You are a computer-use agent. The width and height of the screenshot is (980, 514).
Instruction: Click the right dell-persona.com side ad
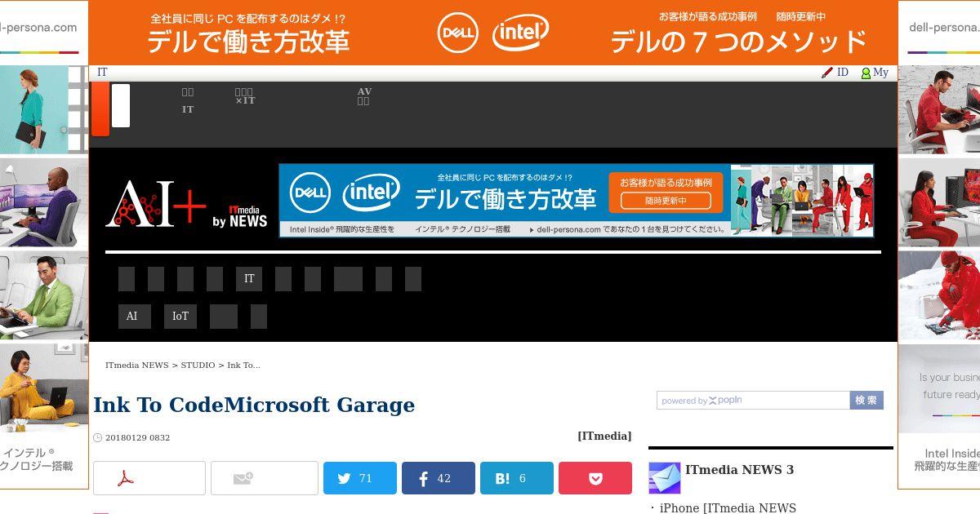(939, 245)
